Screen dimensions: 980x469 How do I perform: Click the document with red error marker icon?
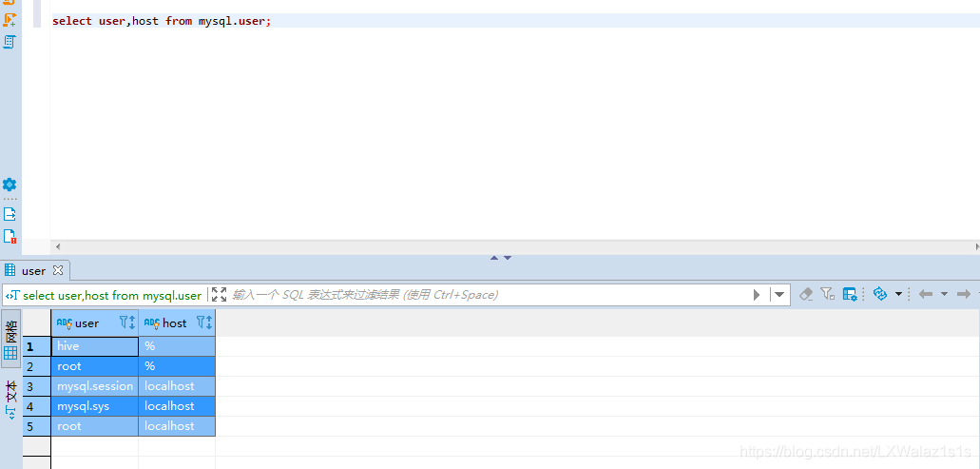coord(10,236)
